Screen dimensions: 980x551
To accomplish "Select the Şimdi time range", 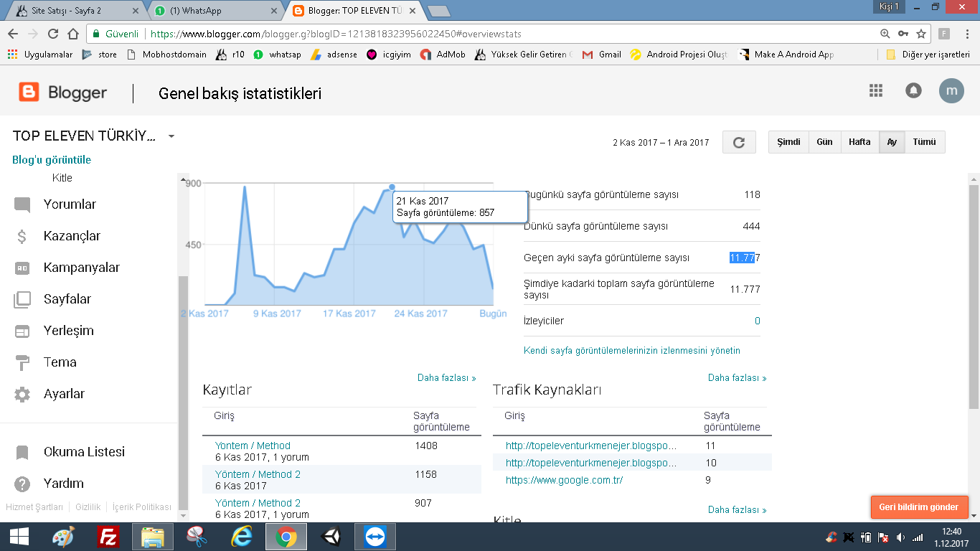I will tap(788, 142).
